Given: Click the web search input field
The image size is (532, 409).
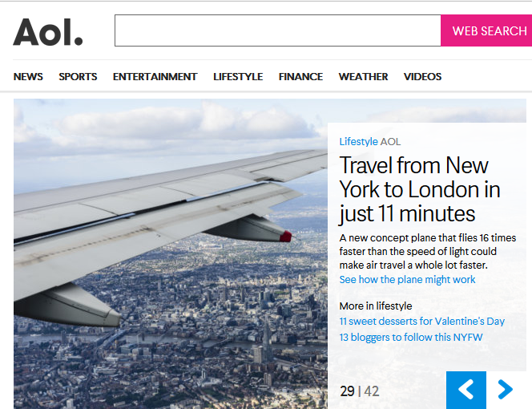Looking at the screenshot, I should pos(277,30).
